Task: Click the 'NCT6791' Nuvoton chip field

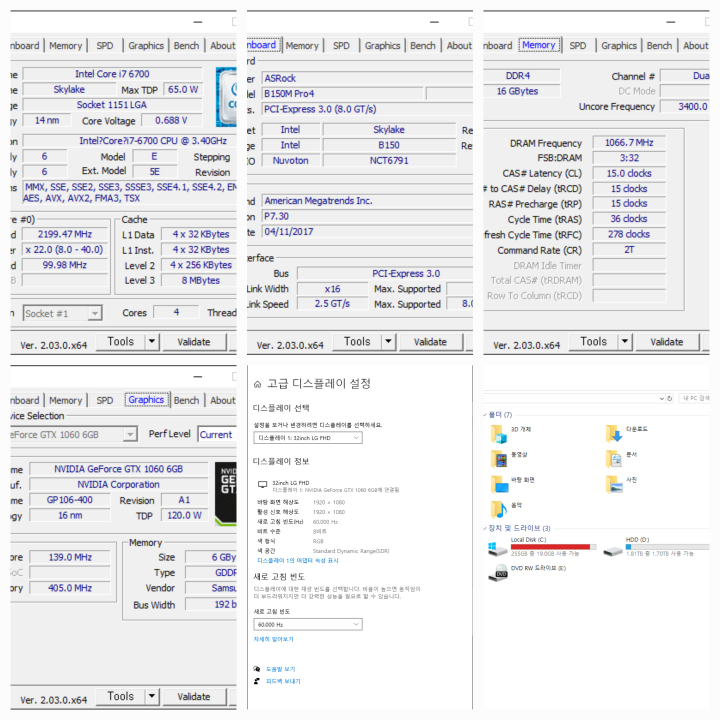Action: (389, 161)
